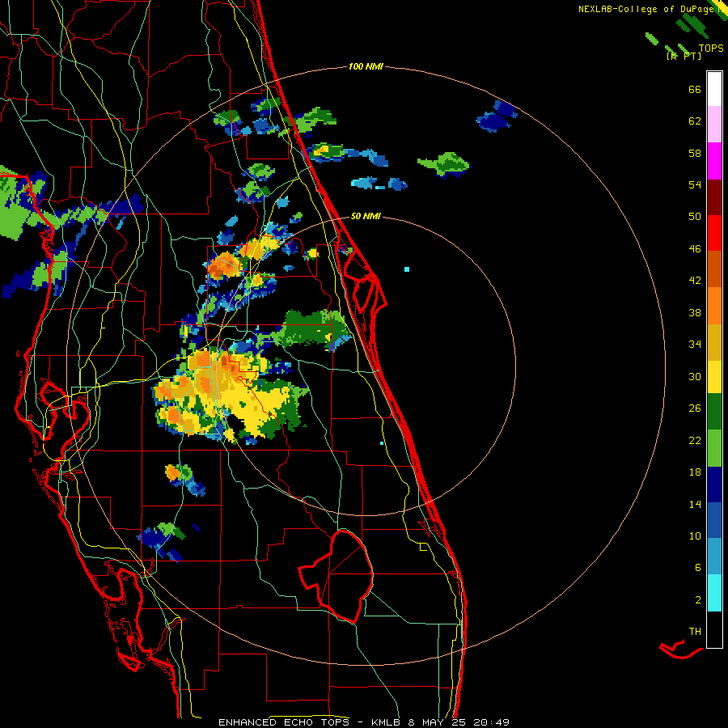Click the legend value 18
The image size is (728, 728).
695,472
